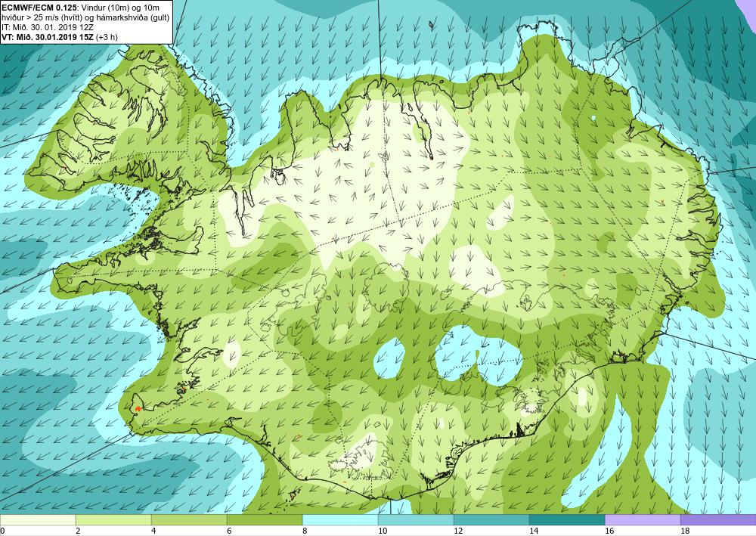Click the '4' label on the wind scale
The width and height of the screenshot is (756, 536).
point(153,531)
